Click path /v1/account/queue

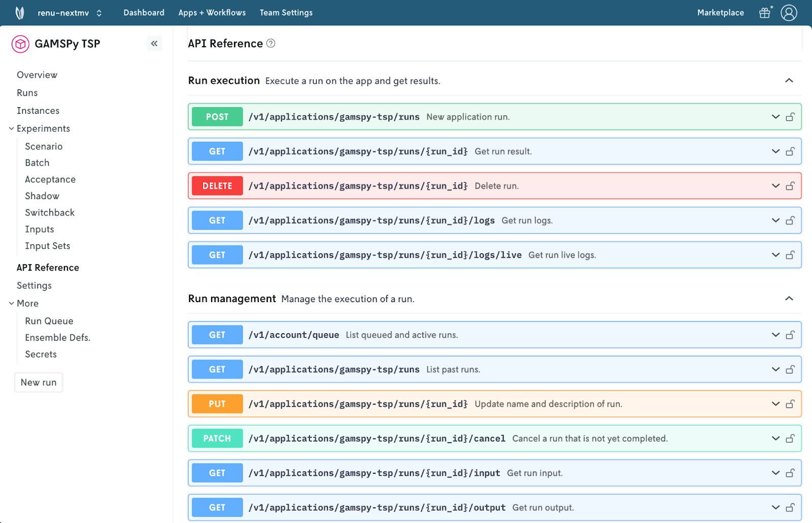tap(294, 335)
